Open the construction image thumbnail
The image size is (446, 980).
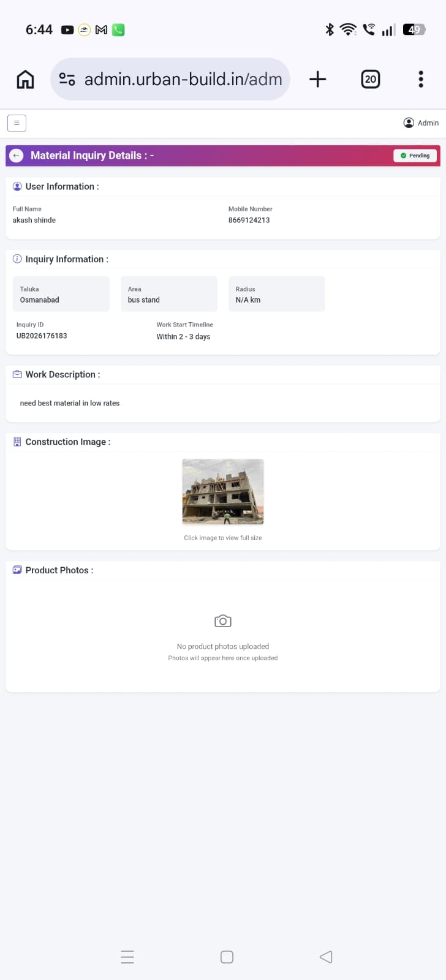click(223, 492)
